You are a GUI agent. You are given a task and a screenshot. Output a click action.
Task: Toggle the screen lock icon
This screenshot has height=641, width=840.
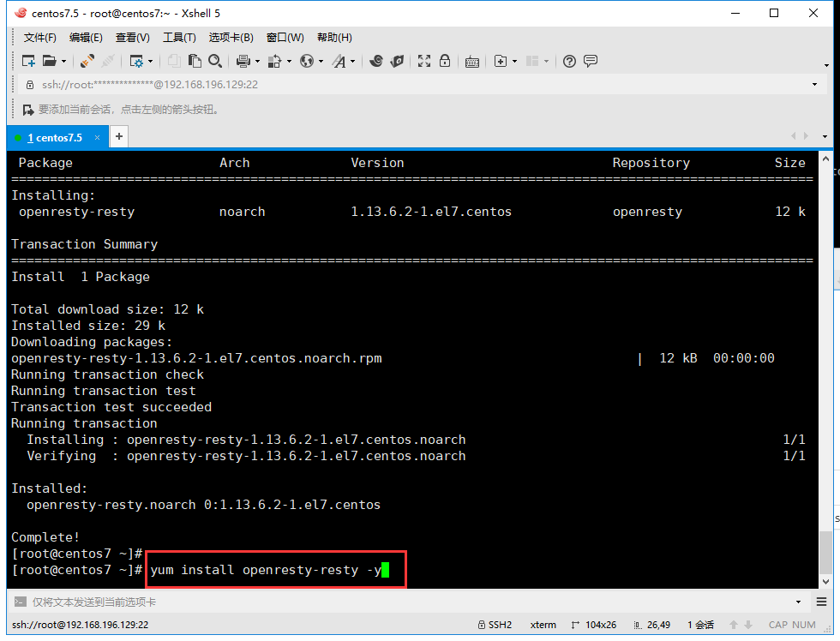click(x=444, y=61)
